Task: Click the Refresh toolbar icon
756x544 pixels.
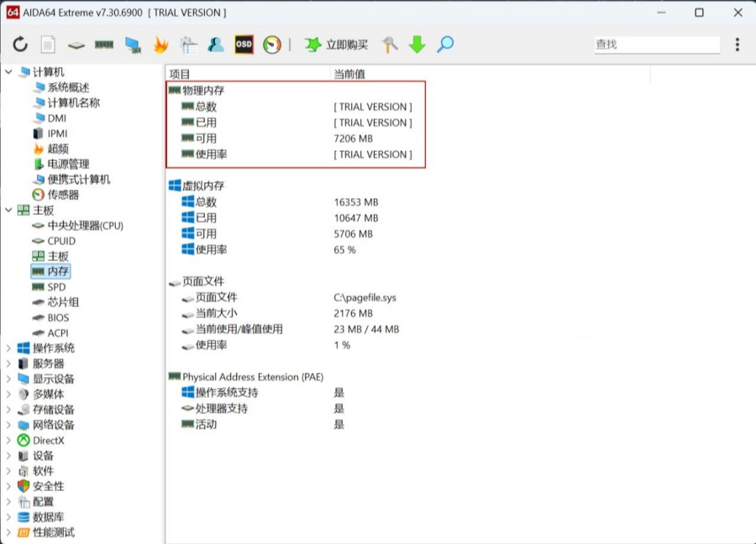Action: pos(20,44)
